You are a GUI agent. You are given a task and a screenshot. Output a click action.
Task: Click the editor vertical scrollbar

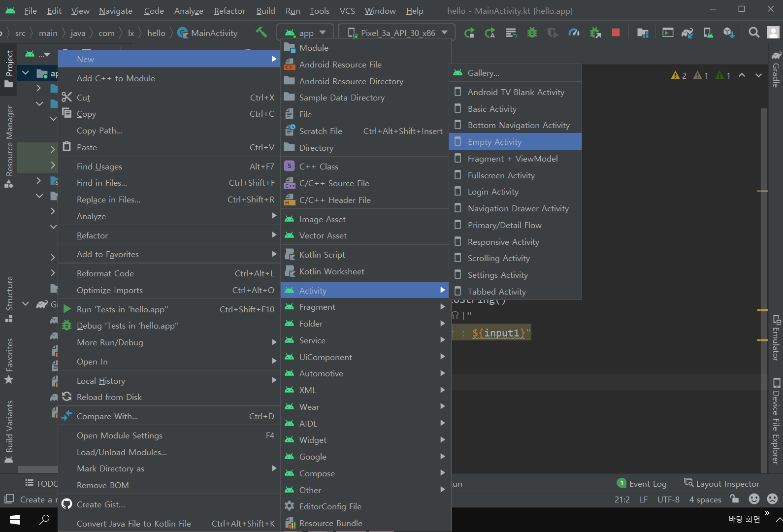[x=764, y=291]
